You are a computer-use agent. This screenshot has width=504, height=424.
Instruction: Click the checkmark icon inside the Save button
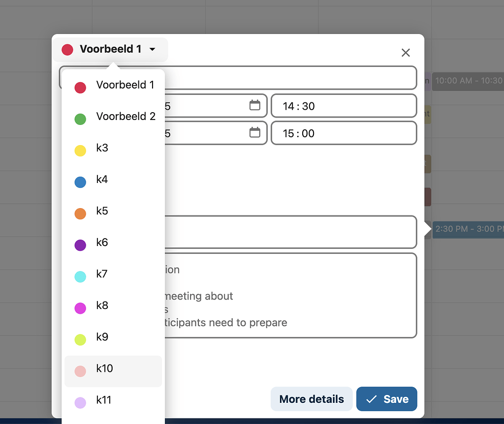pyautogui.click(x=371, y=399)
